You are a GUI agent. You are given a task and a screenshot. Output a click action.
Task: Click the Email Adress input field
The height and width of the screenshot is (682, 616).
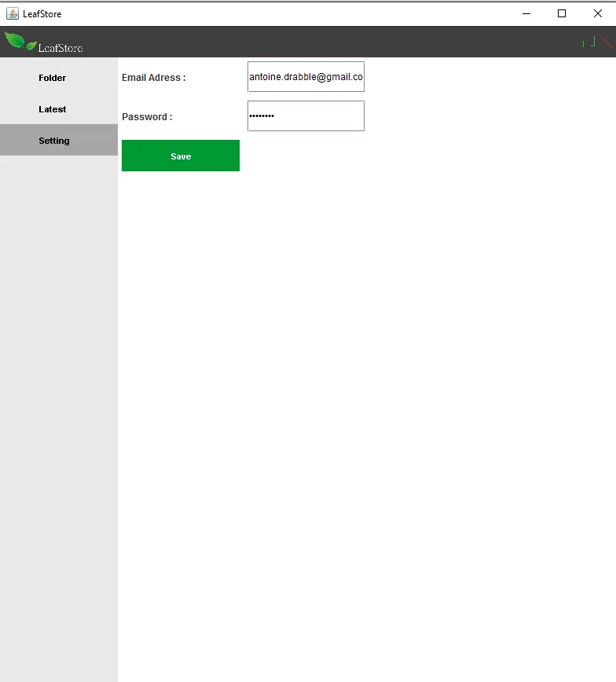pos(306,76)
